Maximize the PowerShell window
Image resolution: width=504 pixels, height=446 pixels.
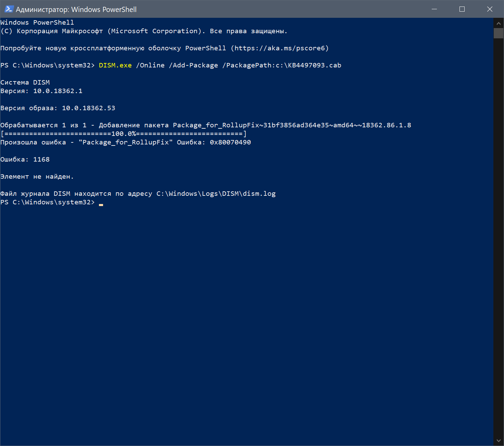click(x=462, y=9)
